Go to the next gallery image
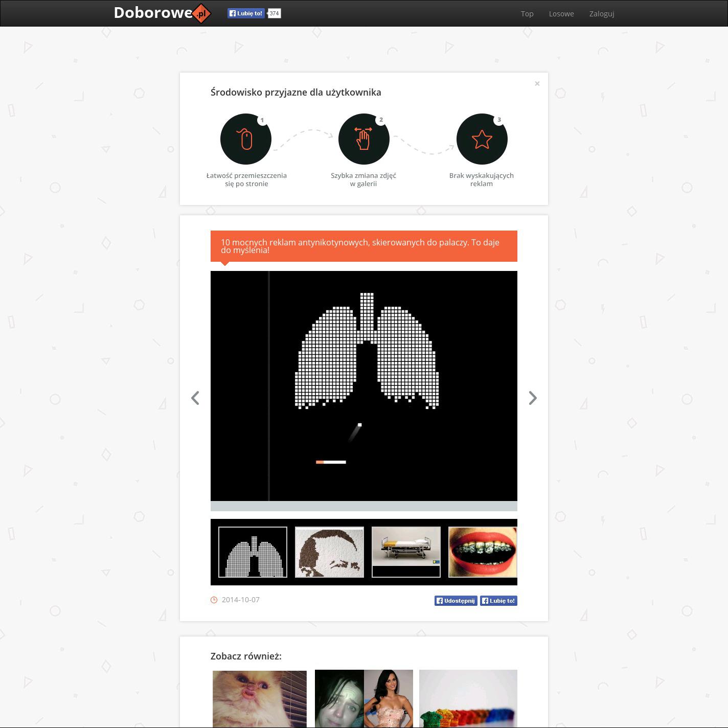 [533, 398]
